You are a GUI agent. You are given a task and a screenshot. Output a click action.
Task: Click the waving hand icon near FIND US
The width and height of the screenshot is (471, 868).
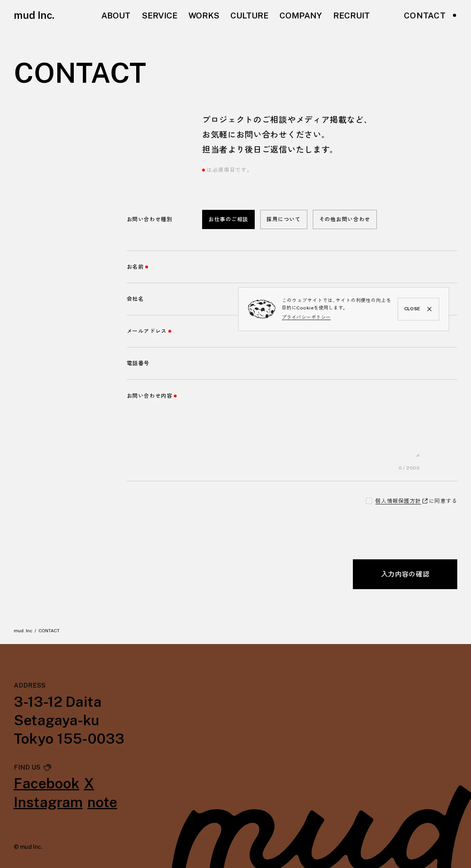pos(47,767)
